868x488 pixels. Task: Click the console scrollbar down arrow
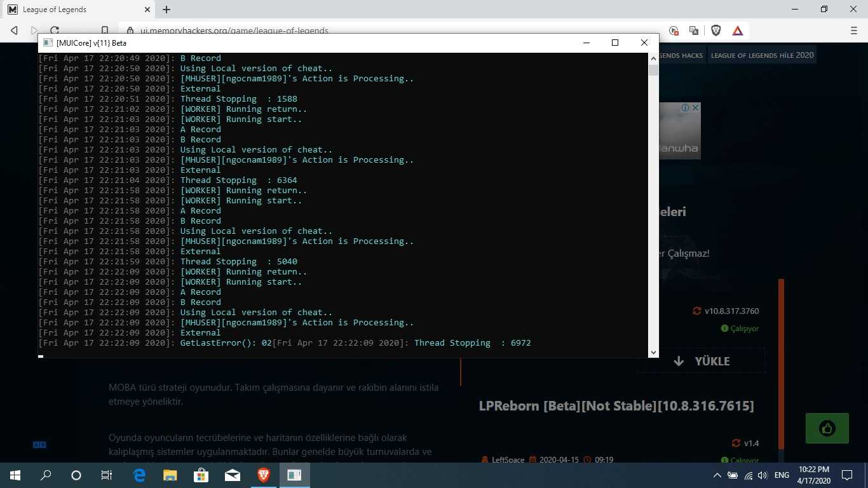653,353
